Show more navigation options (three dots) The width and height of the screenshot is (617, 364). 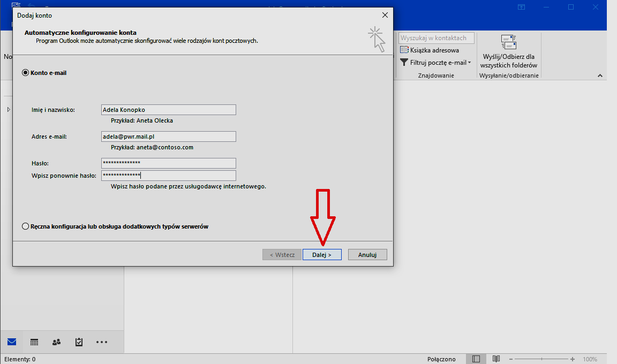[x=102, y=342]
